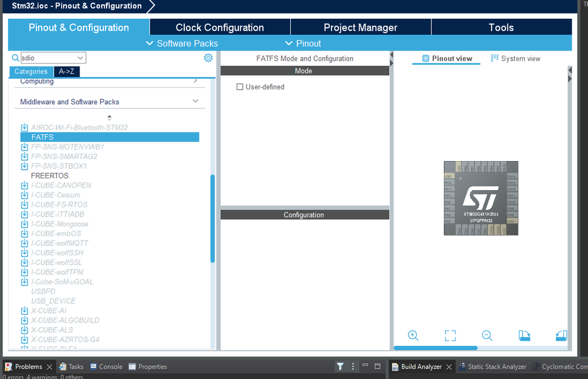Click download icon next to X-CUBE-AI
The height and width of the screenshot is (379, 588).
(x=24, y=311)
